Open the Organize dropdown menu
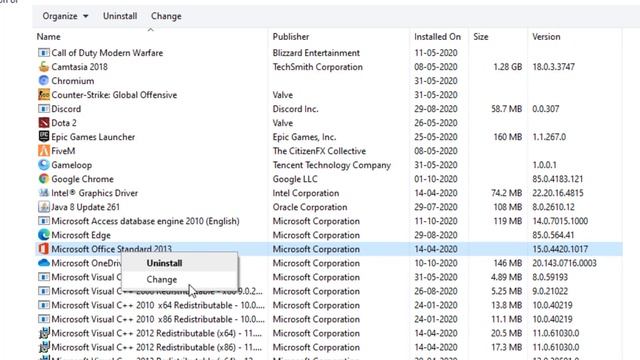 click(x=65, y=16)
